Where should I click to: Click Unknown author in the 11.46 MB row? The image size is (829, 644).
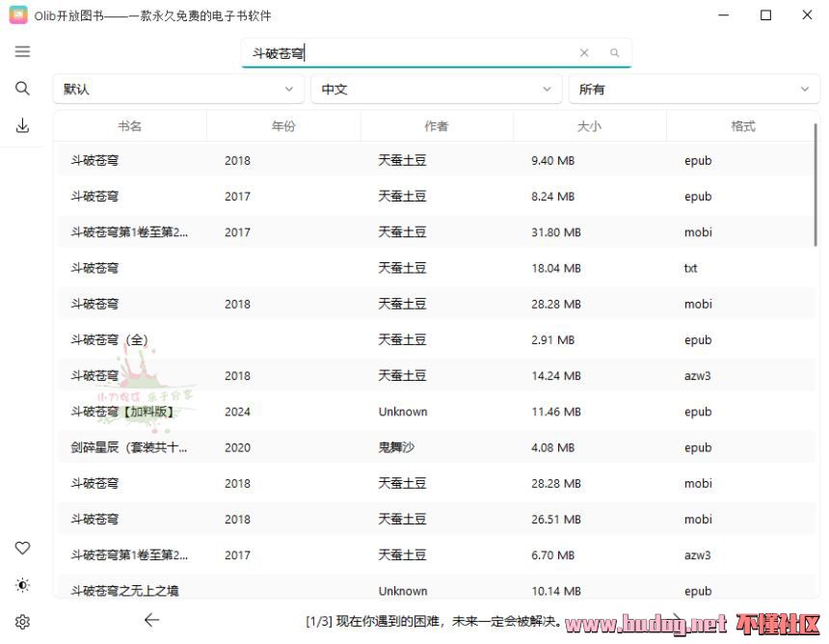403,412
